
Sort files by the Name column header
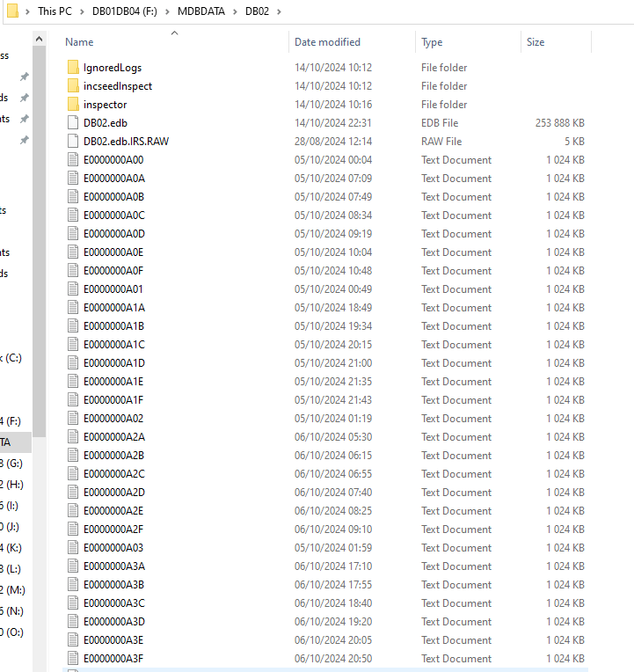tap(79, 42)
